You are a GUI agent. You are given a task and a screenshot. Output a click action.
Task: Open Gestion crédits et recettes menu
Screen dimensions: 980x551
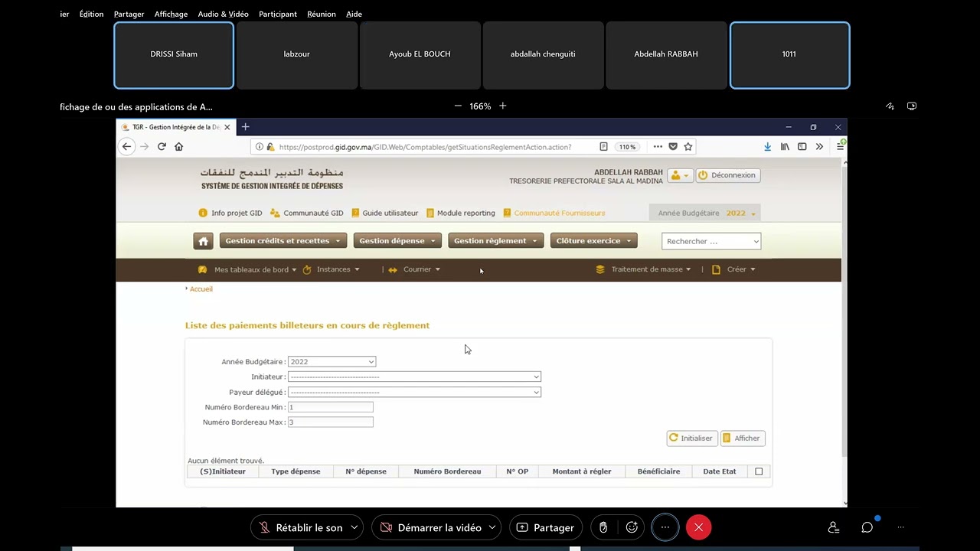tap(283, 241)
